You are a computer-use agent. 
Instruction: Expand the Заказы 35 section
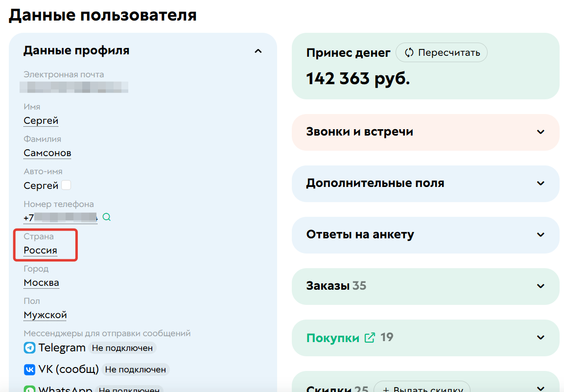[x=540, y=286]
